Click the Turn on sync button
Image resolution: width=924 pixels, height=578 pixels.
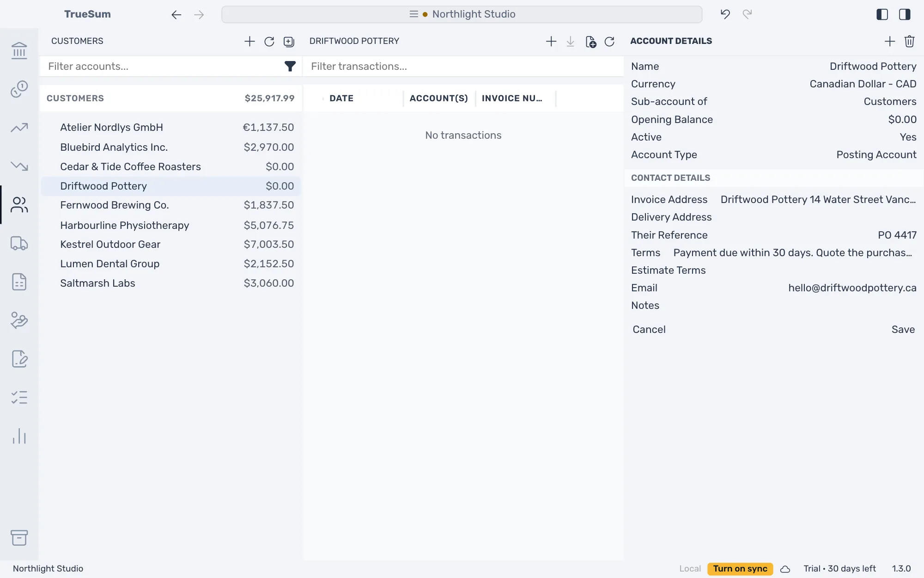(x=740, y=569)
